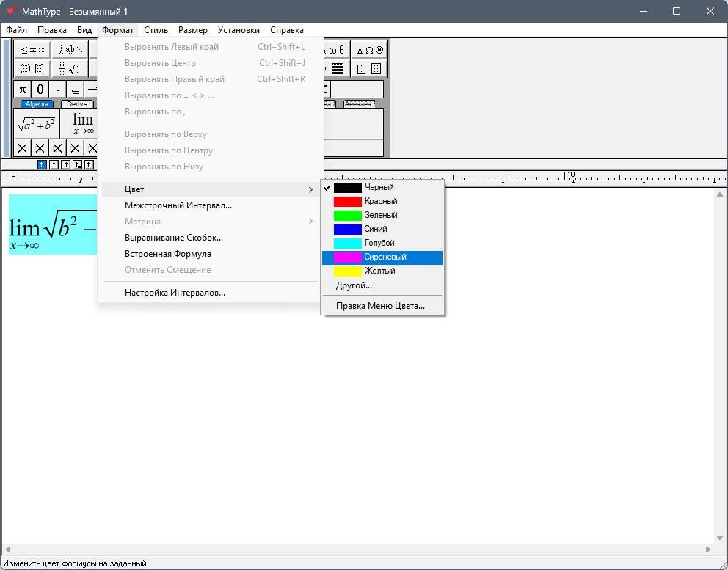
Task: Select the checked Черный color option
Action: pyautogui.click(x=382, y=188)
